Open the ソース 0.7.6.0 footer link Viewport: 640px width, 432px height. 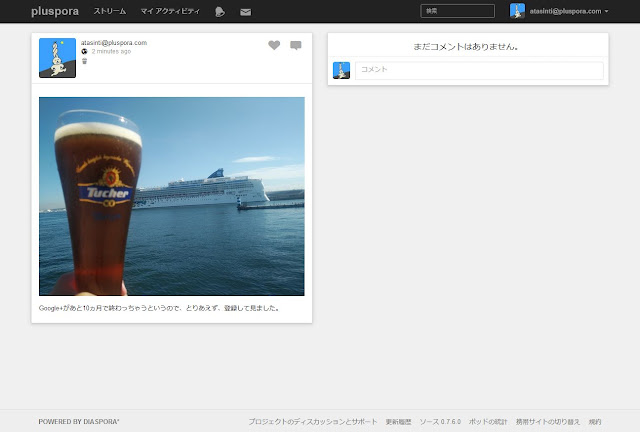coord(440,422)
